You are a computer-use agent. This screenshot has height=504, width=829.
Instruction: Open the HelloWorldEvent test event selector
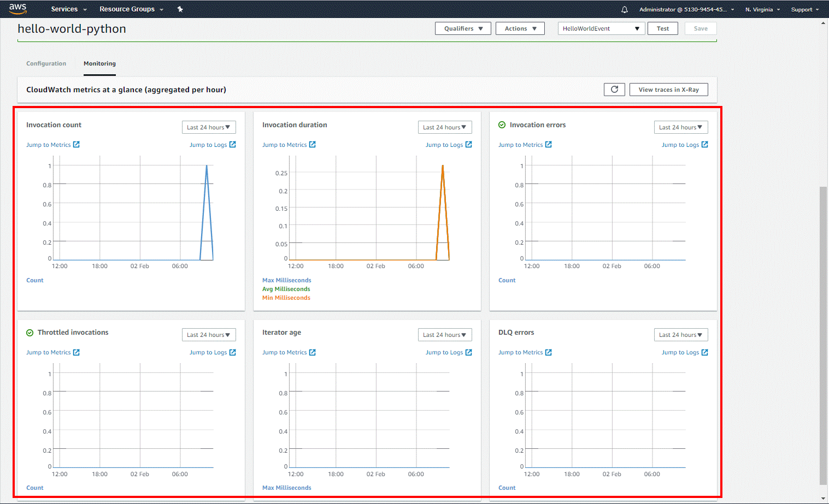[x=601, y=28]
